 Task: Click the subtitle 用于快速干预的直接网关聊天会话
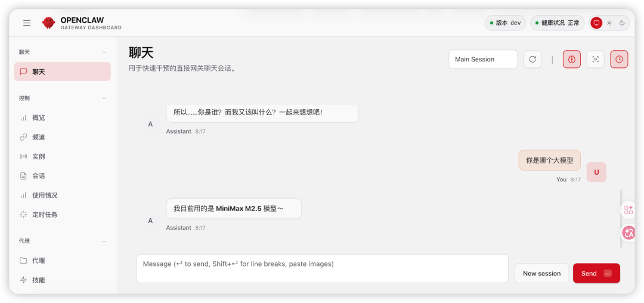[182, 69]
